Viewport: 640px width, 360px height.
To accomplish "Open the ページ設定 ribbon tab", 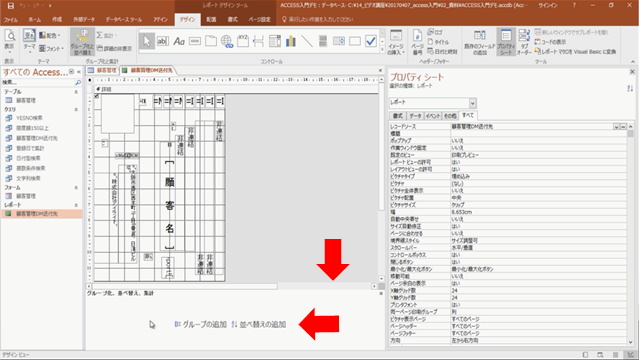I will (260, 20).
